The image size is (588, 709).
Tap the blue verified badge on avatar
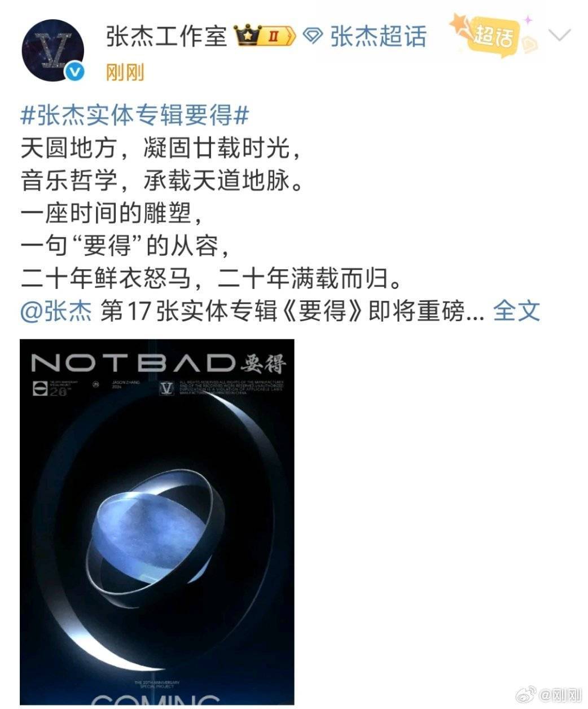pyautogui.click(x=74, y=72)
